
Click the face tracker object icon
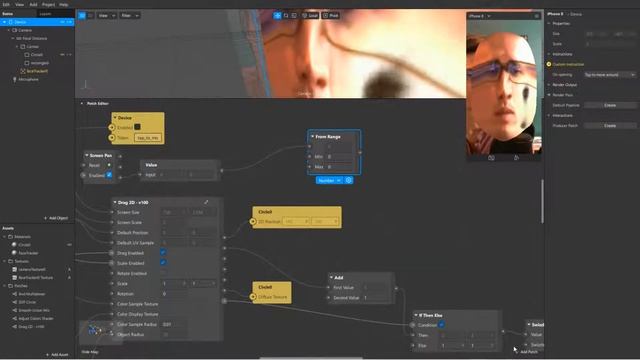[x=23, y=71]
